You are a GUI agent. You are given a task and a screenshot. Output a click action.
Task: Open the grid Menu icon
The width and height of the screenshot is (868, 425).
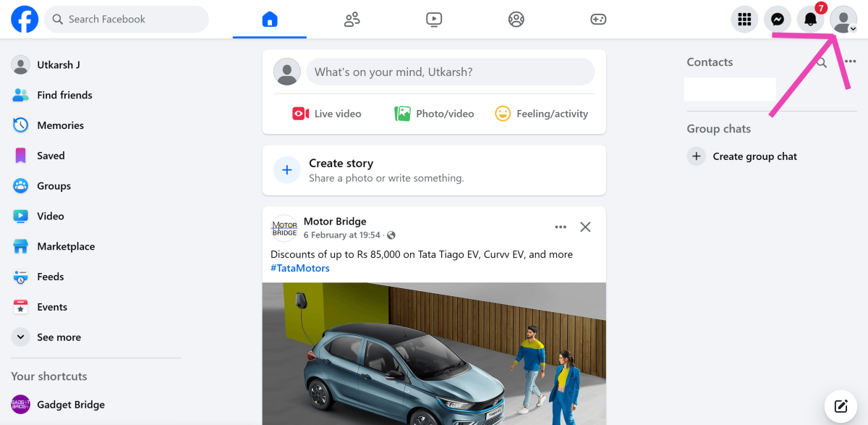744,20
